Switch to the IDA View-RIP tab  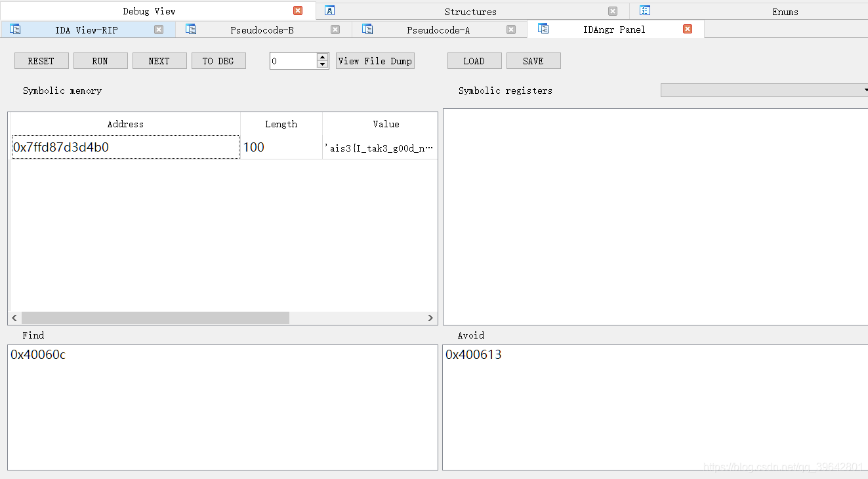[87, 30]
